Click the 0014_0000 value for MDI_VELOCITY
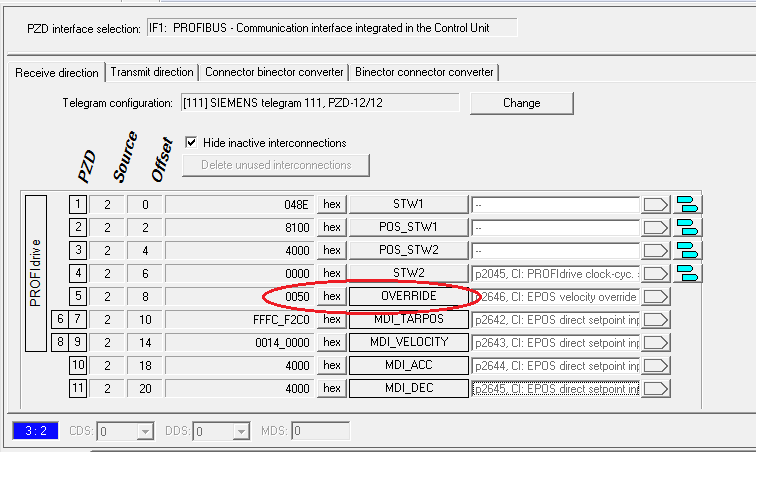 [282, 343]
